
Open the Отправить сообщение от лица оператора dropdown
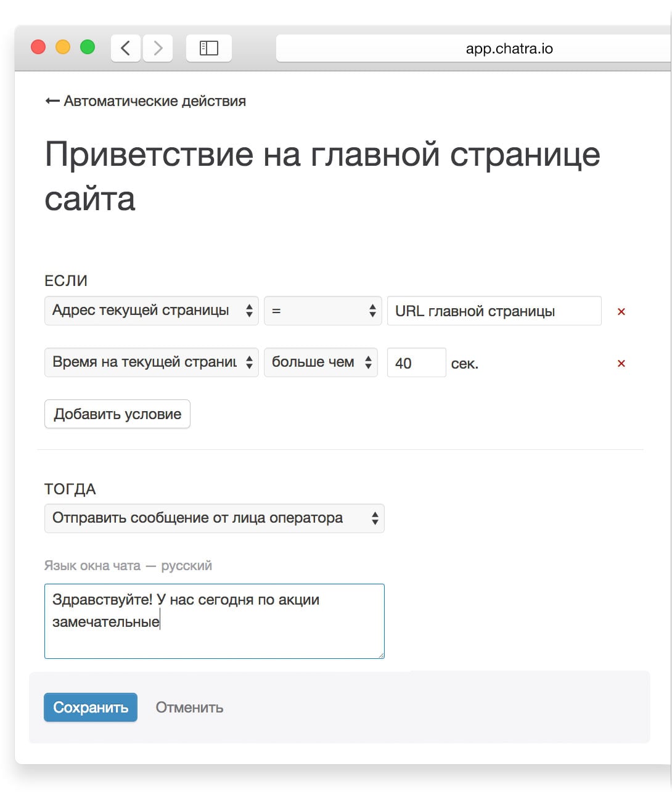pyautogui.click(x=214, y=518)
